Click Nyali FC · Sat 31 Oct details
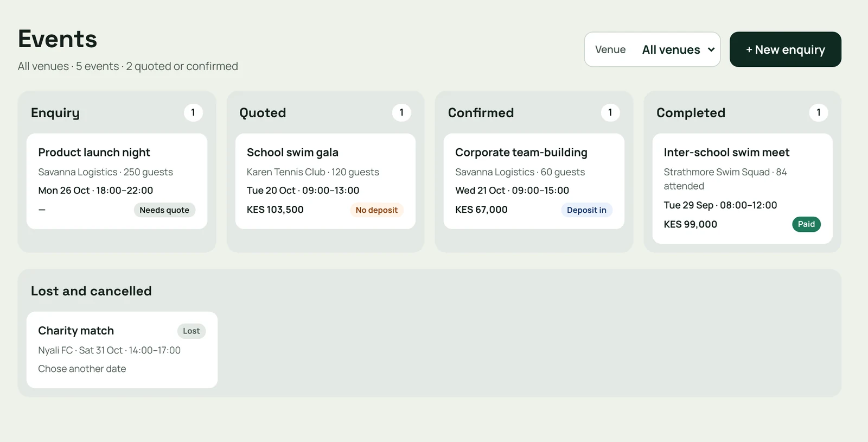Screen dimensions: 868x442 pyautogui.click(x=109, y=350)
